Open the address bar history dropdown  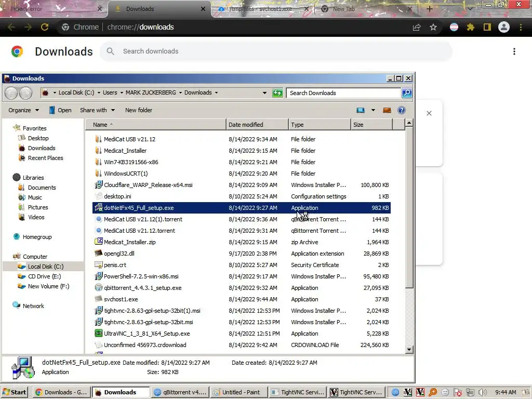pyautogui.click(x=264, y=92)
